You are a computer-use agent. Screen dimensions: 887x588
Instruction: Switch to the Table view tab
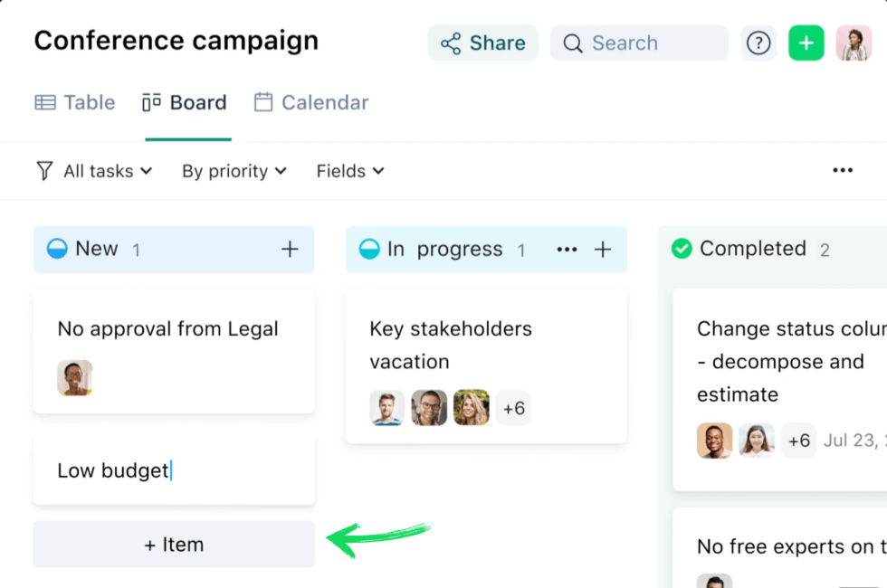pos(74,102)
